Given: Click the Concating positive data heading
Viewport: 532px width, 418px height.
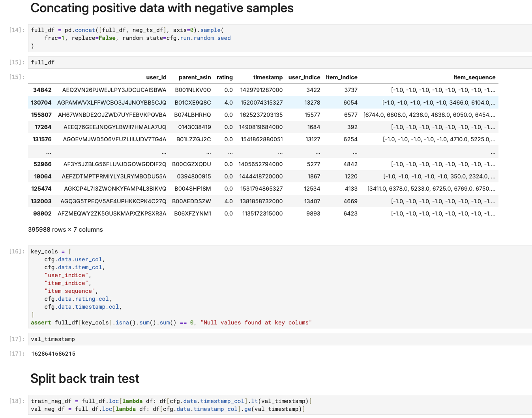Looking at the screenshot, I should [x=162, y=8].
